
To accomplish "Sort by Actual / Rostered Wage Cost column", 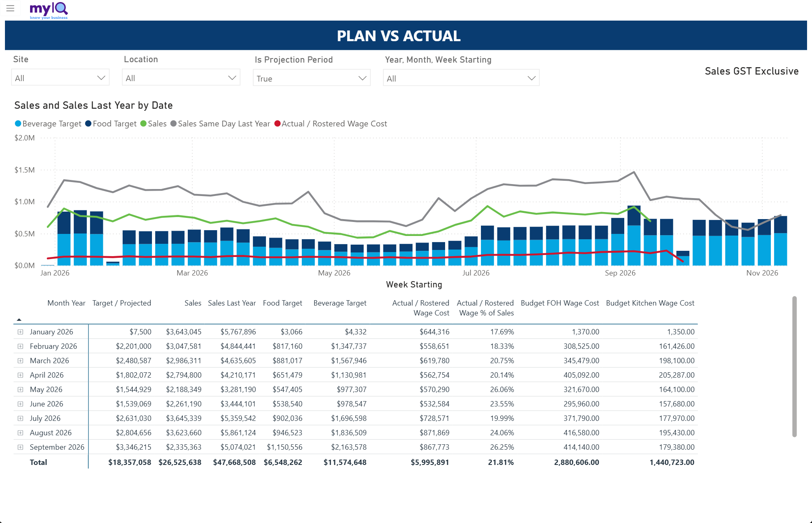I will pos(420,308).
